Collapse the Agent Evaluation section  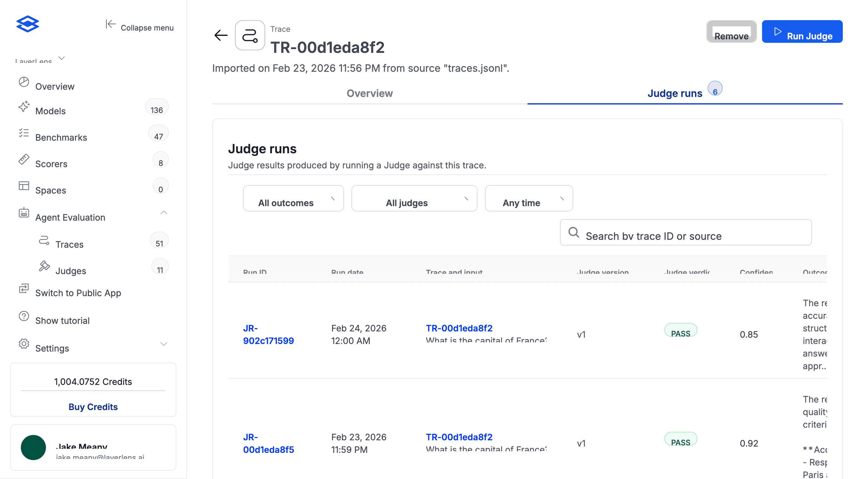pyautogui.click(x=163, y=213)
